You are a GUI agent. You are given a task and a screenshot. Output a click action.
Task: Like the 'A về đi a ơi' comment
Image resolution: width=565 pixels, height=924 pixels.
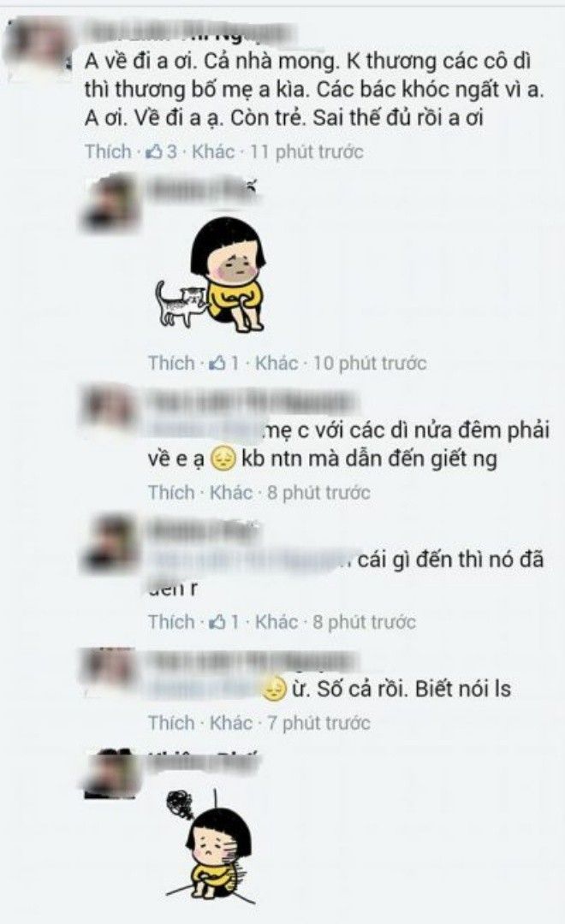pyautogui.click(x=108, y=152)
